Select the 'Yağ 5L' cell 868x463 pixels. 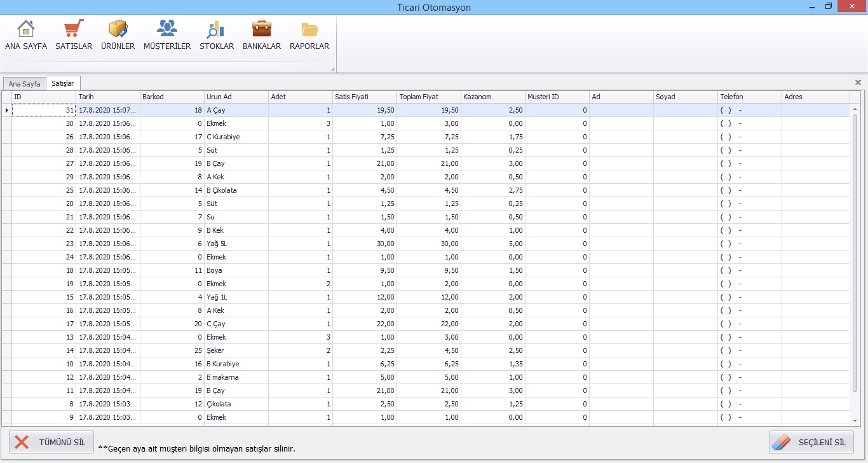click(x=236, y=244)
